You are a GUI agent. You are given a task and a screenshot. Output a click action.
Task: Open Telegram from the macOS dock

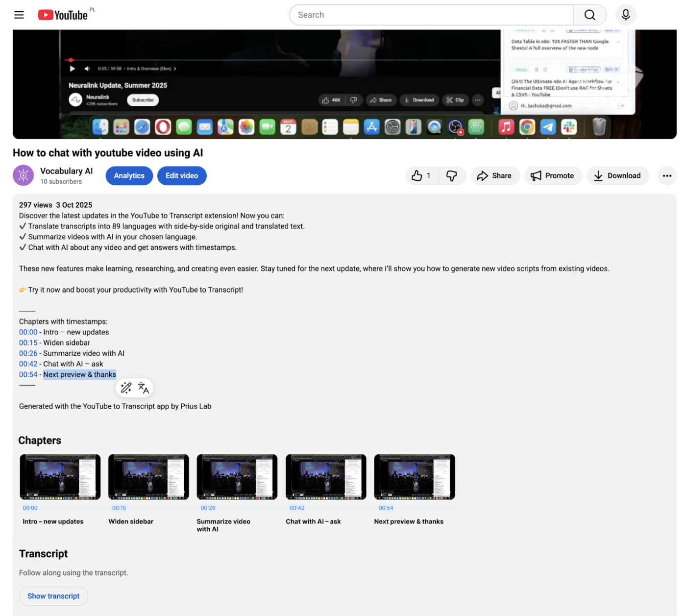tap(547, 127)
